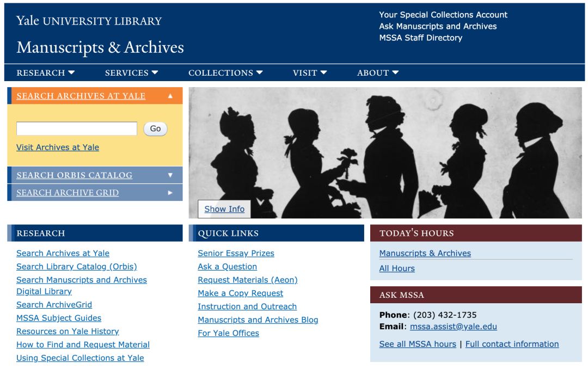Open the Services menu

pos(131,73)
